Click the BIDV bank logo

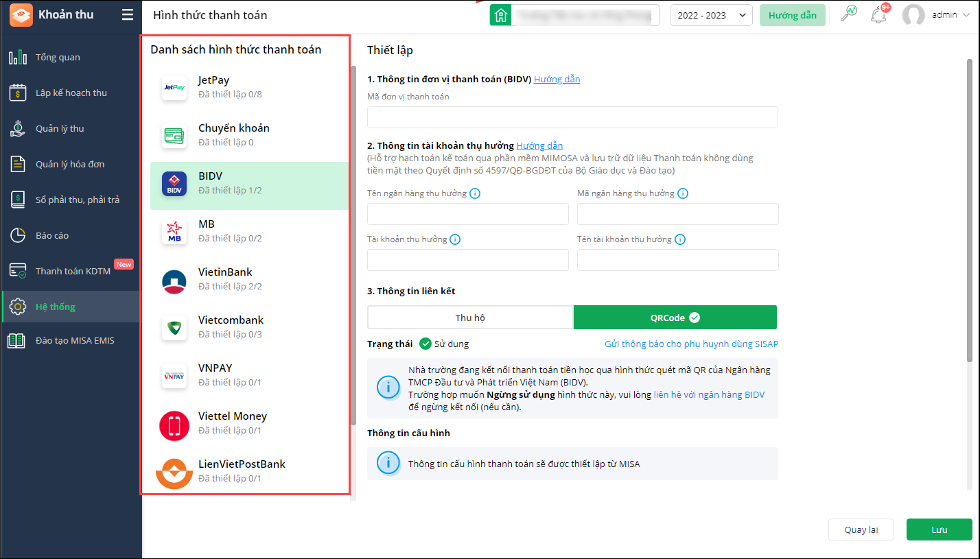[174, 184]
